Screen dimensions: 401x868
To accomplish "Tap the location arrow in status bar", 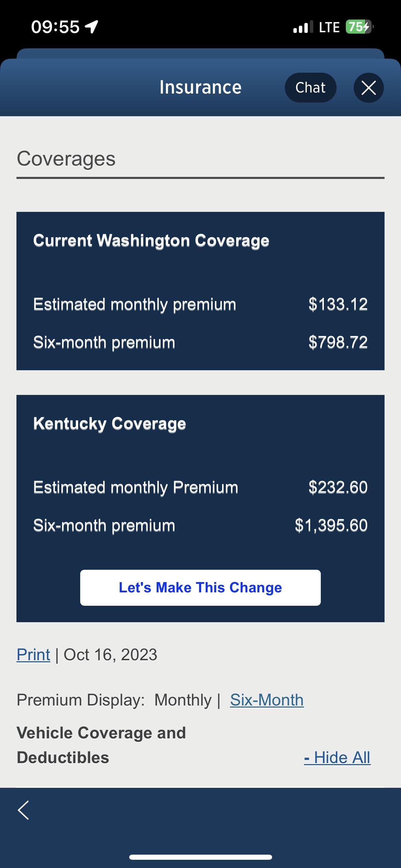I will (92, 27).
